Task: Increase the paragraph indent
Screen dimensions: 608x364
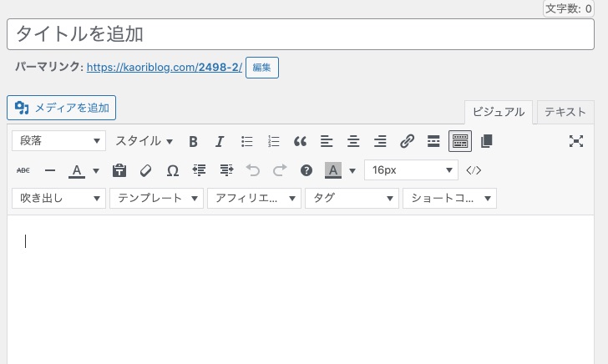Action: (226, 170)
